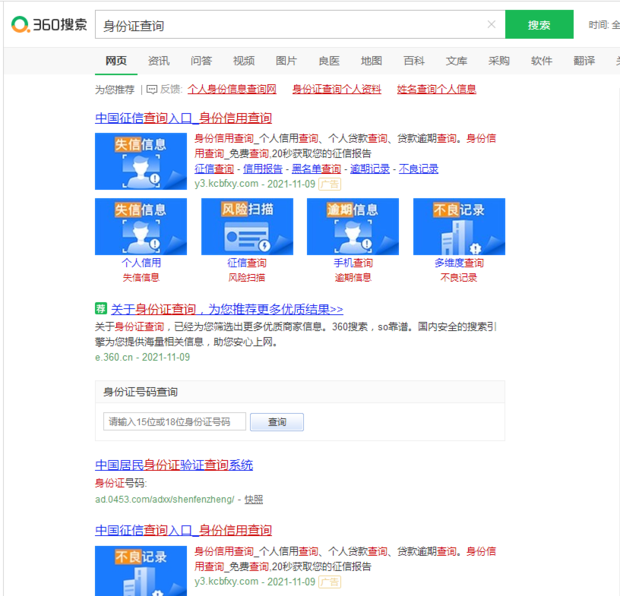Viewport: 620px width, 596px height.
Task: Open the 问答 tab
Action: [x=201, y=61]
